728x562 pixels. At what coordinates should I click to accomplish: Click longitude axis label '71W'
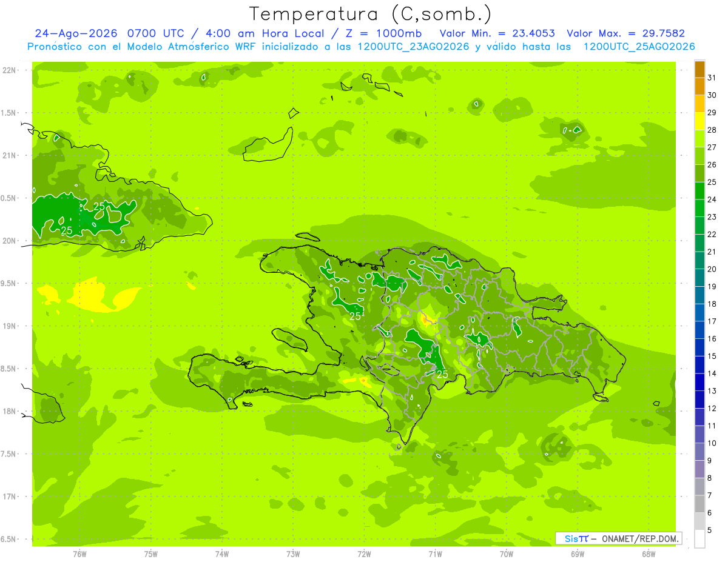click(435, 554)
